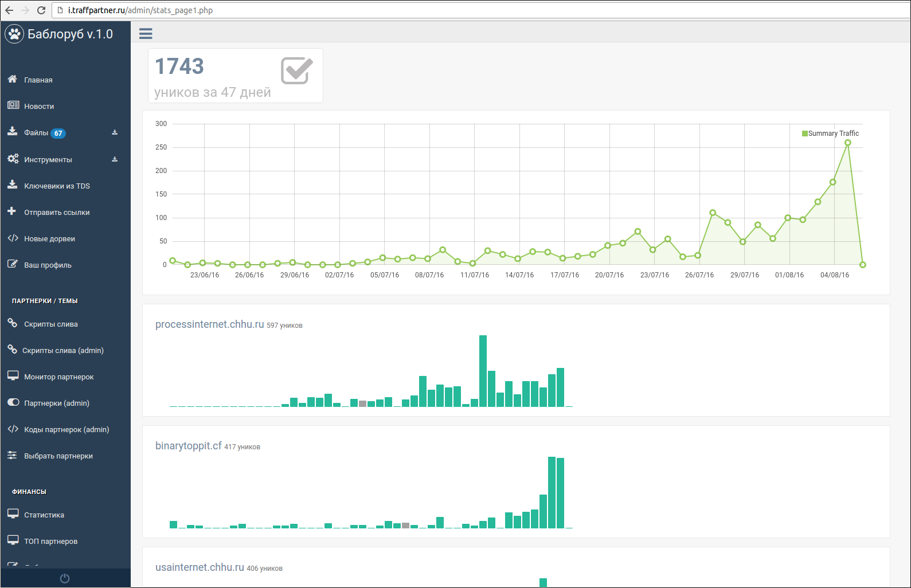Click sliders icon beside Выбрать партнерки
911x588 pixels.
[x=12, y=455]
